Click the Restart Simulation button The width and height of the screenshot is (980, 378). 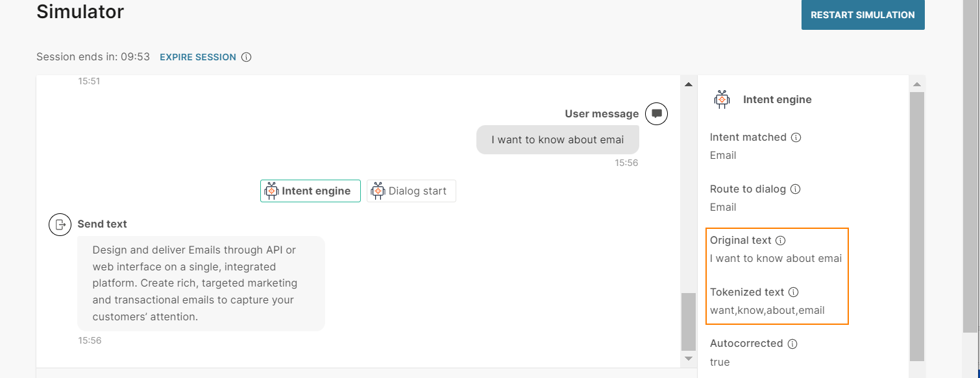pos(863,15)
